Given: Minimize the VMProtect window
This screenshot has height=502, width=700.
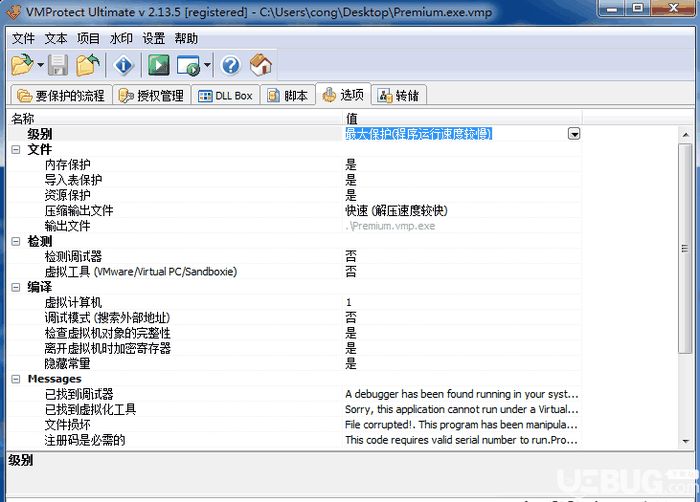Looking at the screenshot, I should (x=612, y=8).
